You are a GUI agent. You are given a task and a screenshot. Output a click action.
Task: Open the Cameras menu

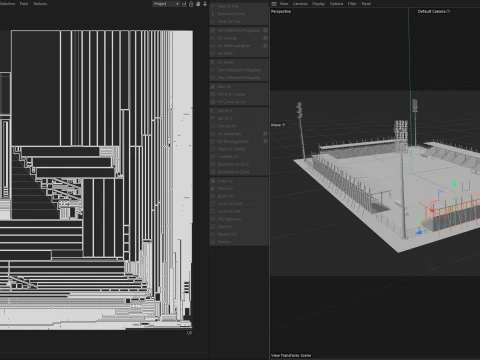tap(300, 4)
